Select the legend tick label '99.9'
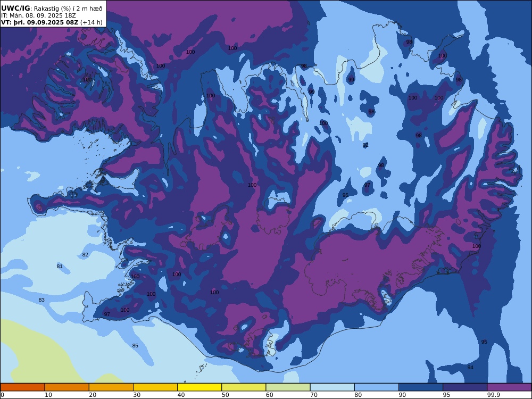 tap(493, 395)
